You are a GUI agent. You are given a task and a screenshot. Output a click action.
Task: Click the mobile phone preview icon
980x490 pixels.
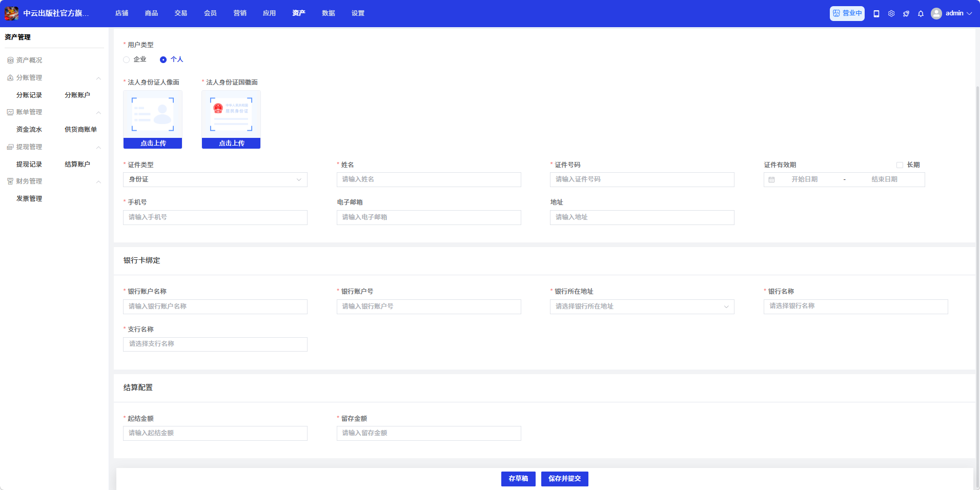[876, 14]
